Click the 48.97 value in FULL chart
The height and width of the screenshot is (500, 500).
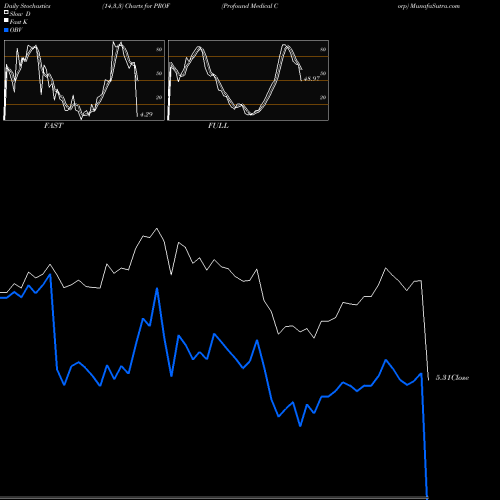click(312, 79)
